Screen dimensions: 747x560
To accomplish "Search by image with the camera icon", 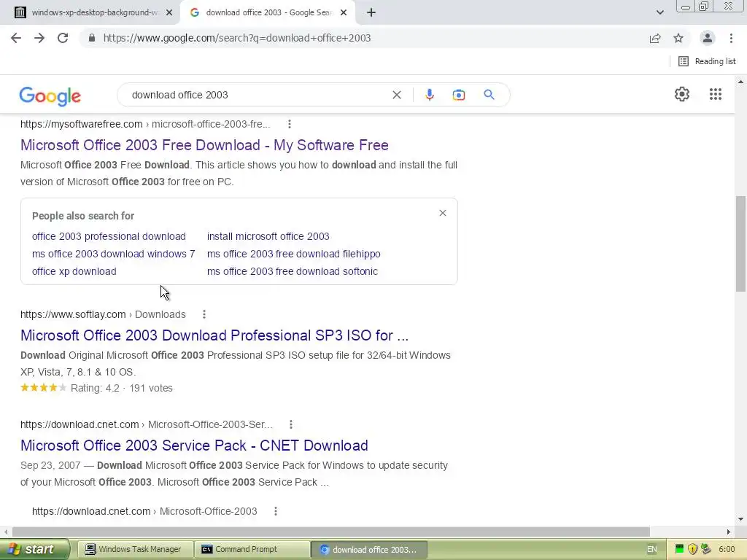I will coord(458,95).
